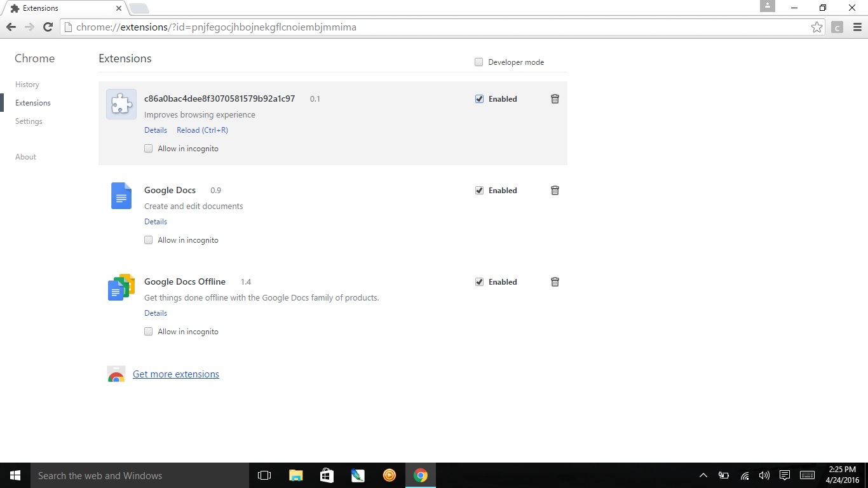Allow Google Docs in incognito
The image size is (868, 488).
click(x=148, y=240)
